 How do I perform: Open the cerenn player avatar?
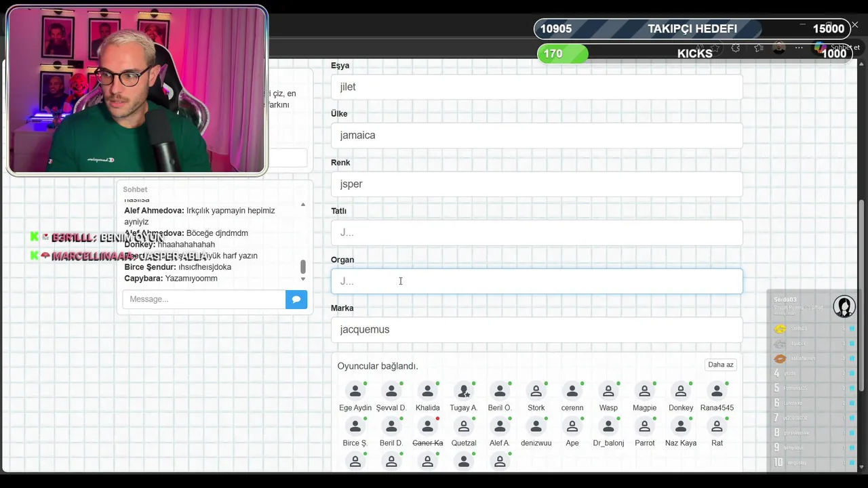(572, 390)
